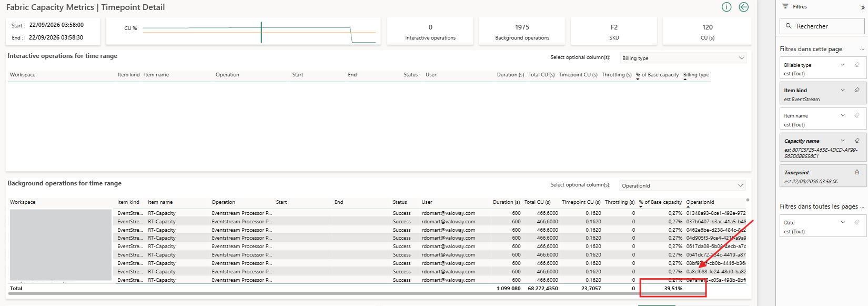Clear the Item kind filter eraser
The image size is (868, 306).
tap(857, 90)
